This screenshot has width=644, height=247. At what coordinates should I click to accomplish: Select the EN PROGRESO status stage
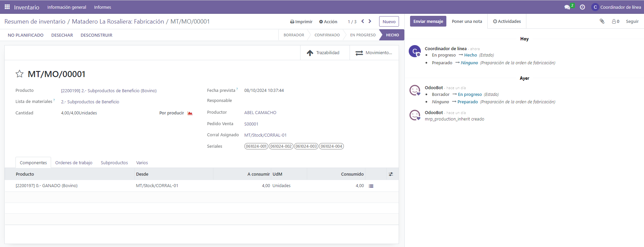click(x=363, y=35)
